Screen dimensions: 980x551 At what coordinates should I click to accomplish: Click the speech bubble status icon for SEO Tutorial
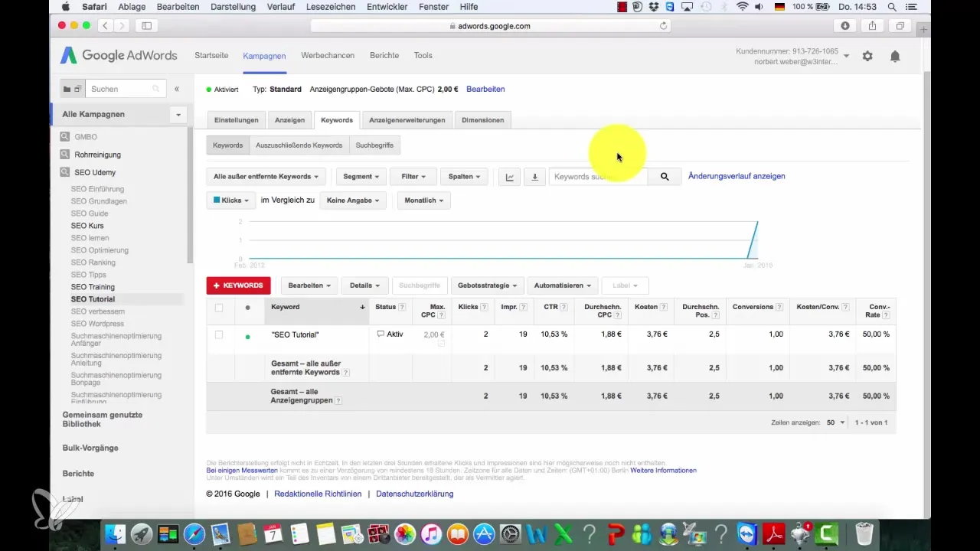381,334
